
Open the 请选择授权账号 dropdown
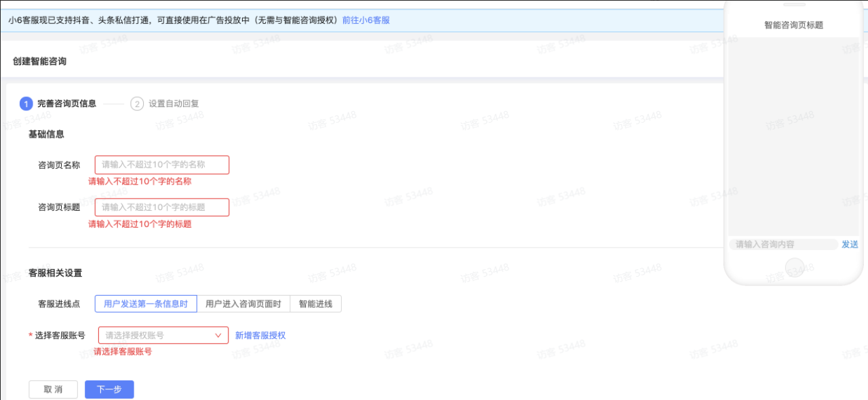(163, 335)
